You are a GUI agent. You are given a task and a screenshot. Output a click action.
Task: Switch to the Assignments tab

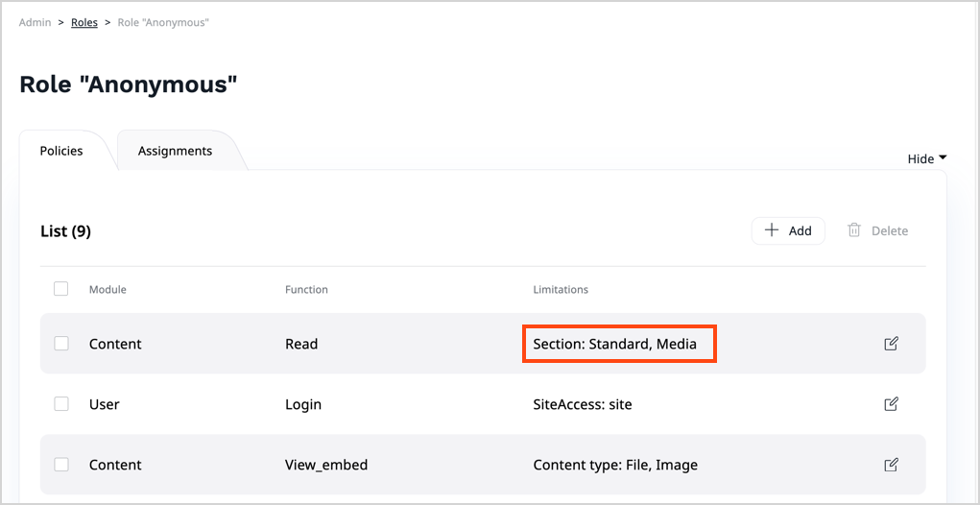(175, 151)
